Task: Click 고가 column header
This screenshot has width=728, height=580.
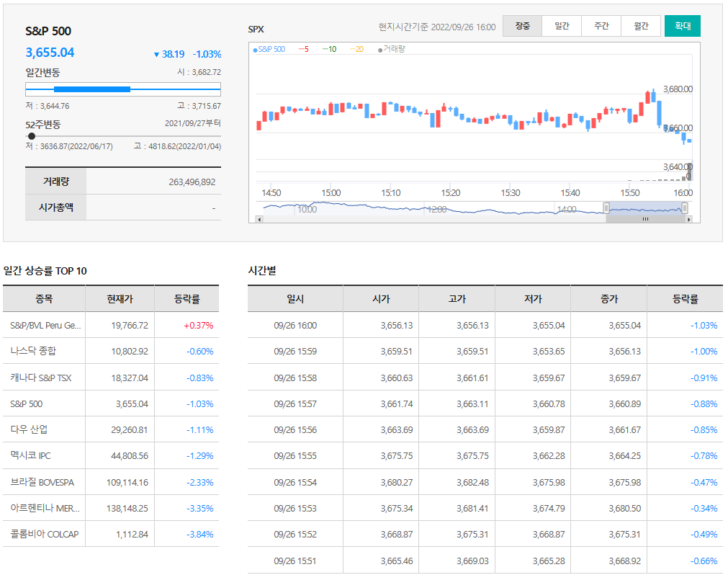Action: coord(457,299)
